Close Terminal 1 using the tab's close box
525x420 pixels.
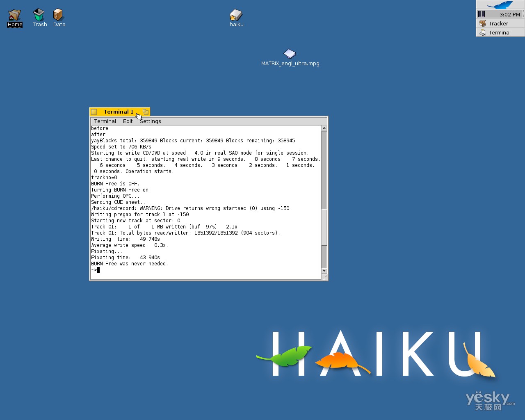point(94,112)
